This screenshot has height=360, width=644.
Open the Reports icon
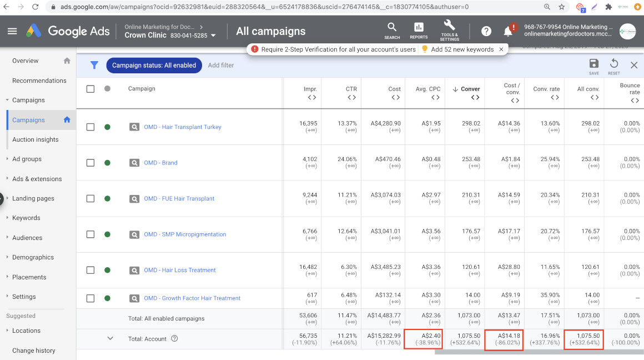pyautogui.click(x=419, y=31)
